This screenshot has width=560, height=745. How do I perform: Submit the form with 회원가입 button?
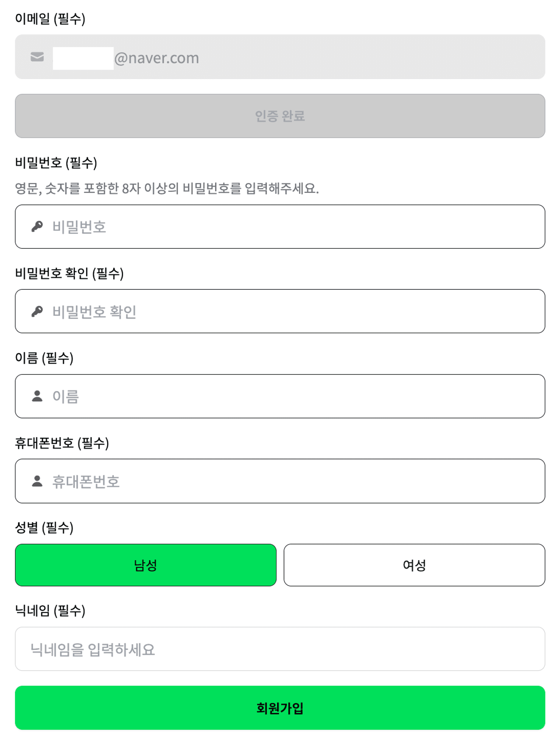coord(280,708)
